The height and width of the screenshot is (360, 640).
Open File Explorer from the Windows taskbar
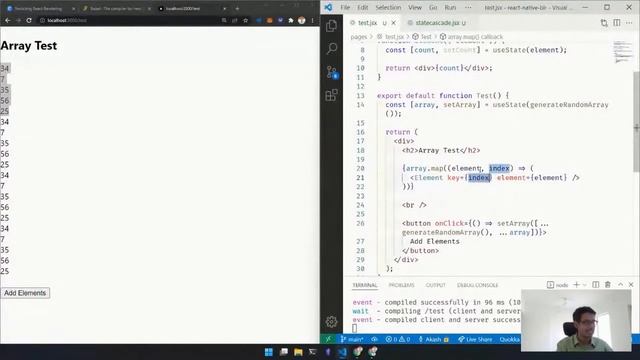click(x=298, y=352)
